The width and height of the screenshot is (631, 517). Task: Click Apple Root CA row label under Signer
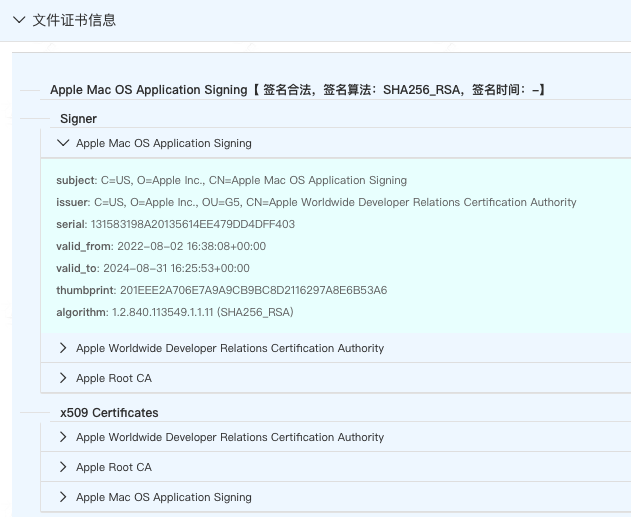pyautogui.click(x=114, y=378)
